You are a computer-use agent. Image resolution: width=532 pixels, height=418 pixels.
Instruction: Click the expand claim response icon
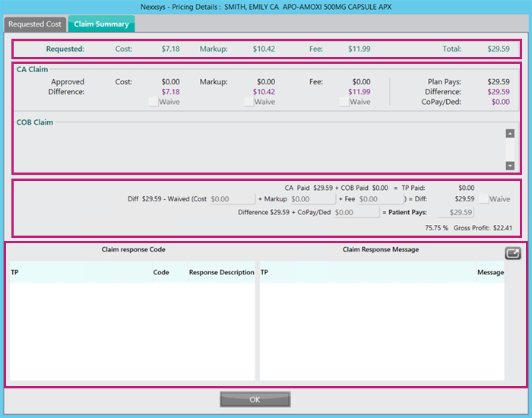pos(513,253)
